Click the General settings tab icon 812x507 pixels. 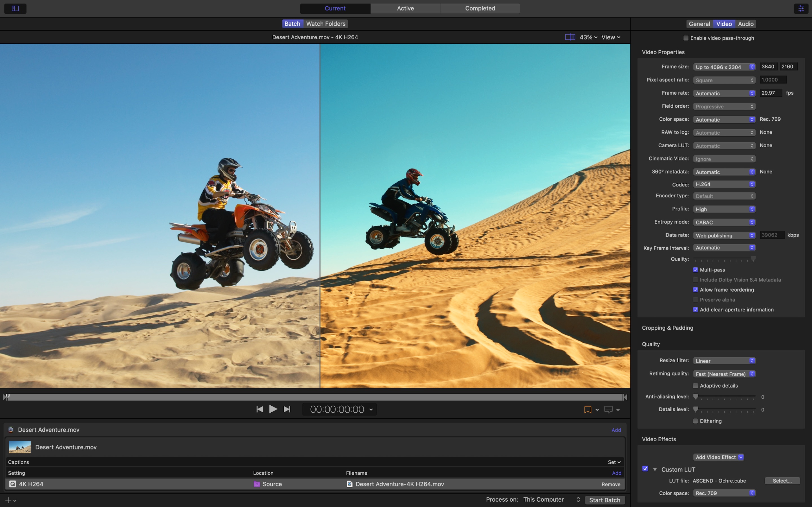click(x=699, y=24)
